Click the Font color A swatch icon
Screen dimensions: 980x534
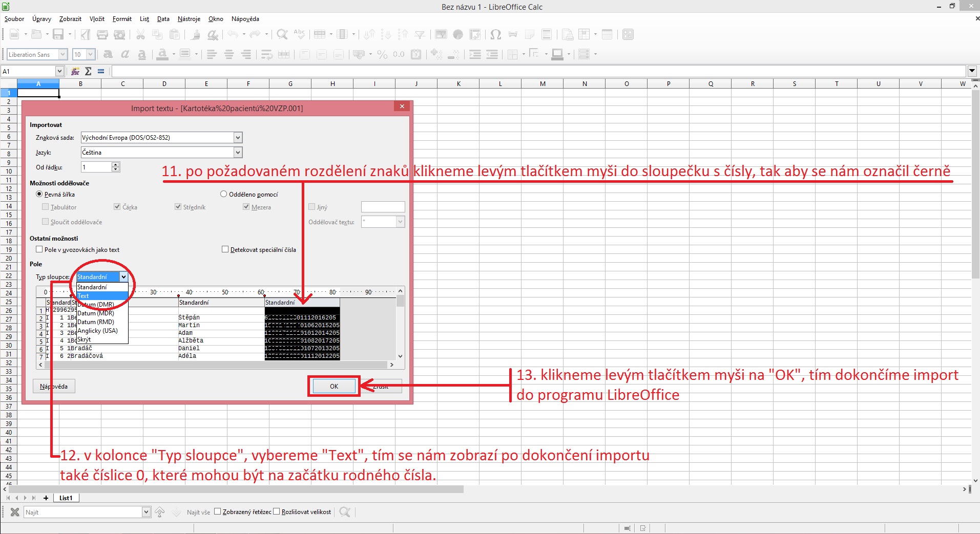click(x=162, y=54)
